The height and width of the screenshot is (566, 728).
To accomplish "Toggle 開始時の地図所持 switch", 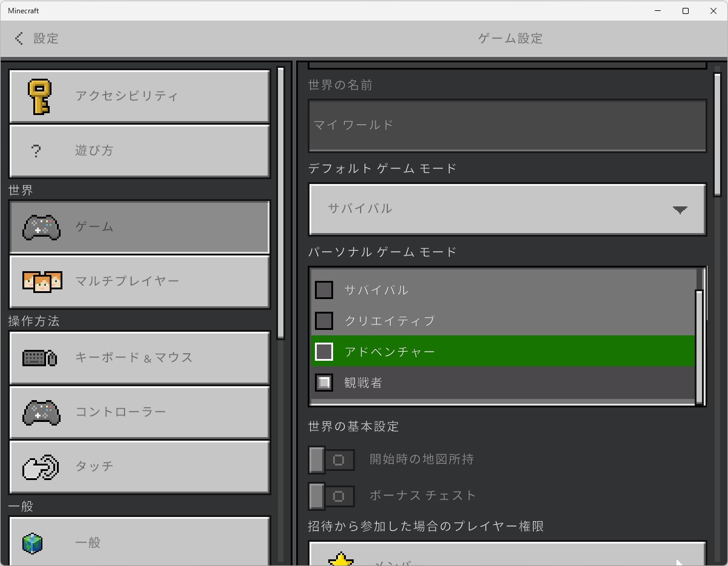I will (331, 459).
